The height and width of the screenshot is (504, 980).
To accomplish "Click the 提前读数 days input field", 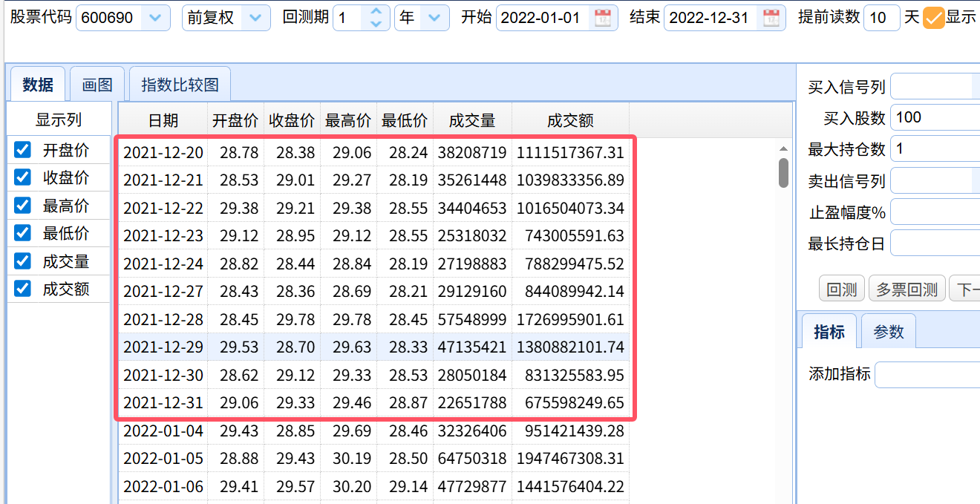I will (882, 18).
